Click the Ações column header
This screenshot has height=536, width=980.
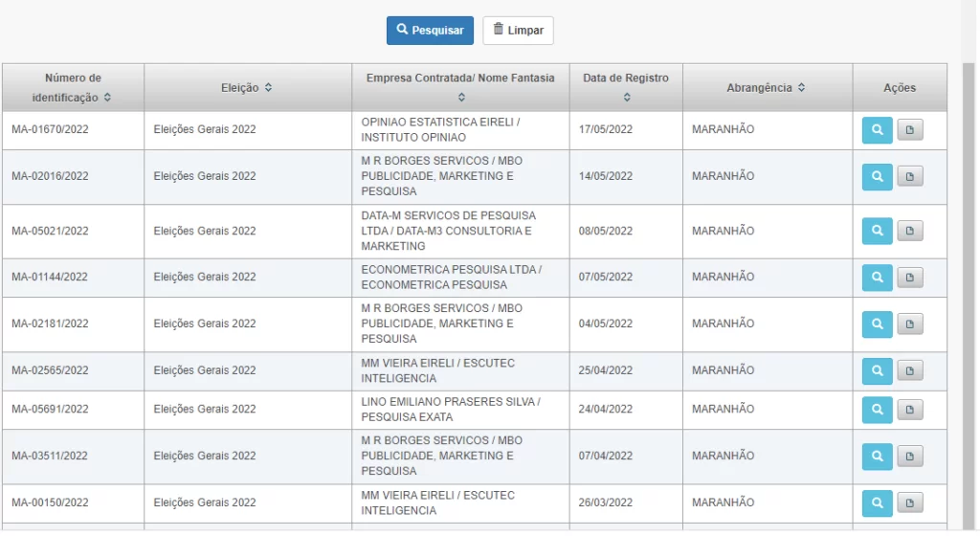click(900, 87)
